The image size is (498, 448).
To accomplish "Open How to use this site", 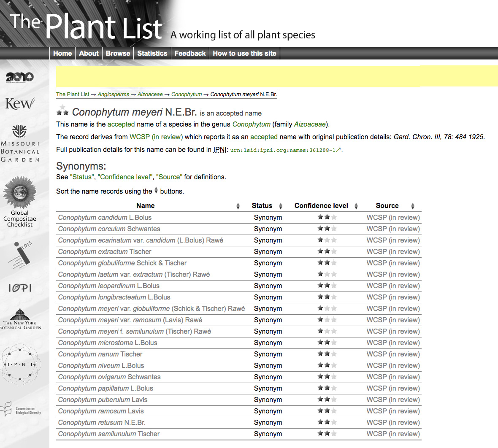I will pos(244,53).
